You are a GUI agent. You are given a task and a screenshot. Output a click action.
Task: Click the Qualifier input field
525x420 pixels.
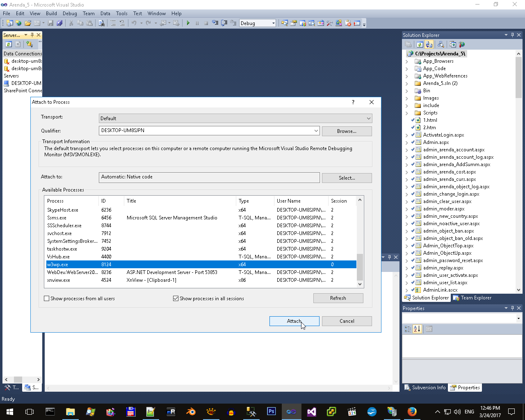[x=206, y=131]
